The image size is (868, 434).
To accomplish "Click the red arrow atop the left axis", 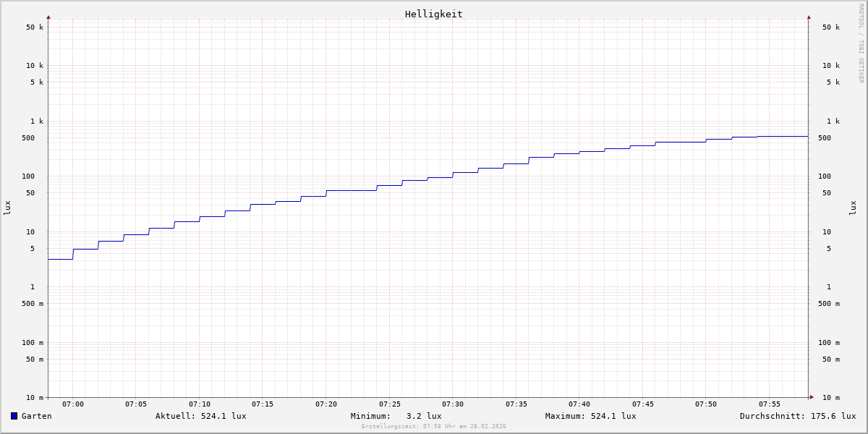I will pyautogui.click(x=48, y=17).
